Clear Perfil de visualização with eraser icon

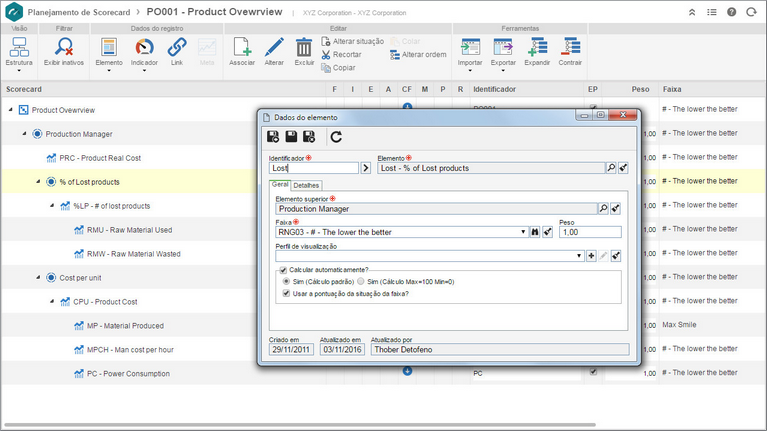click(x=616, y=255)
